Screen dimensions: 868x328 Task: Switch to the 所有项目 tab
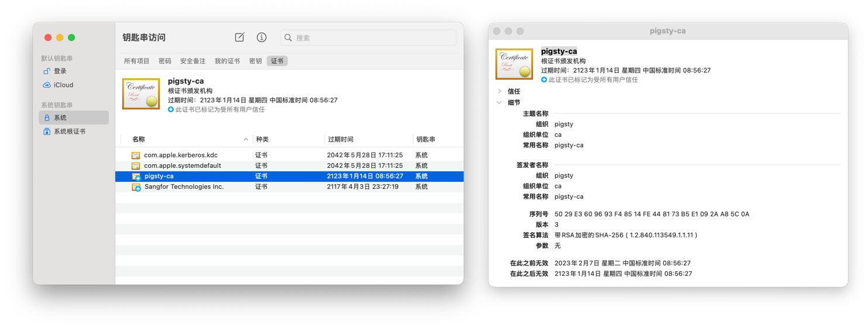[136, 61]
